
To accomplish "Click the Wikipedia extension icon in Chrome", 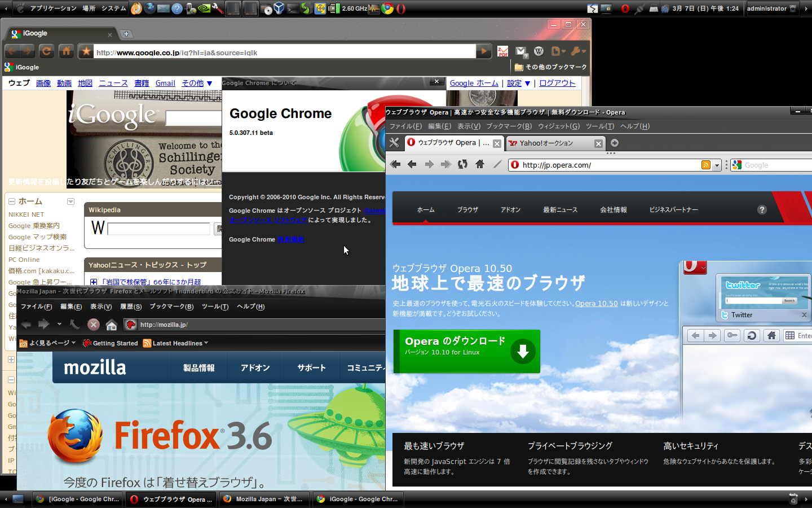I will pos(539,51).
